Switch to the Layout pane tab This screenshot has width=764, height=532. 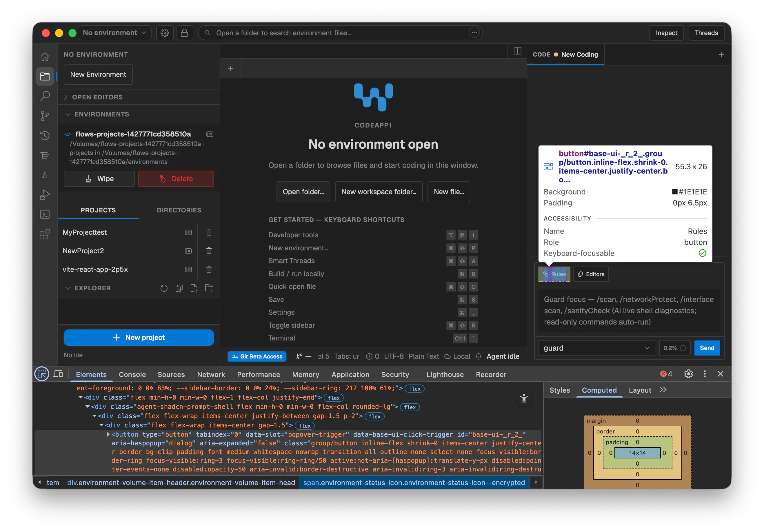point(640,390)
